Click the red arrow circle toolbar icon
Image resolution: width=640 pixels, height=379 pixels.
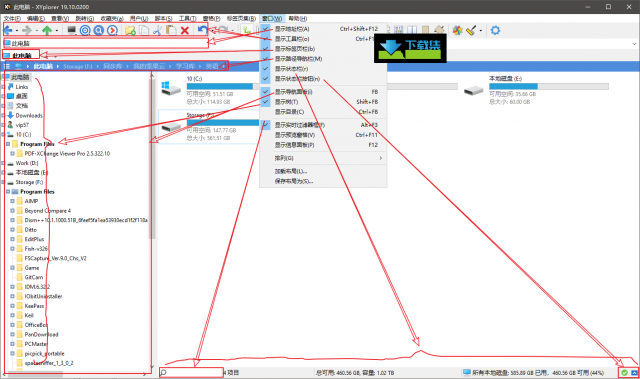[112, 30]
